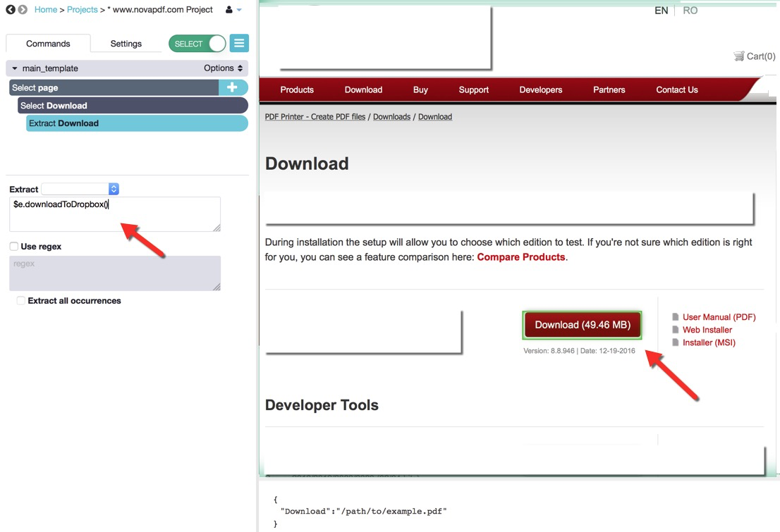Viewport: 780px width, 532px height.
Task: Add a command with the plus icon
Action: pyautogui.click(x=232, y=87)
